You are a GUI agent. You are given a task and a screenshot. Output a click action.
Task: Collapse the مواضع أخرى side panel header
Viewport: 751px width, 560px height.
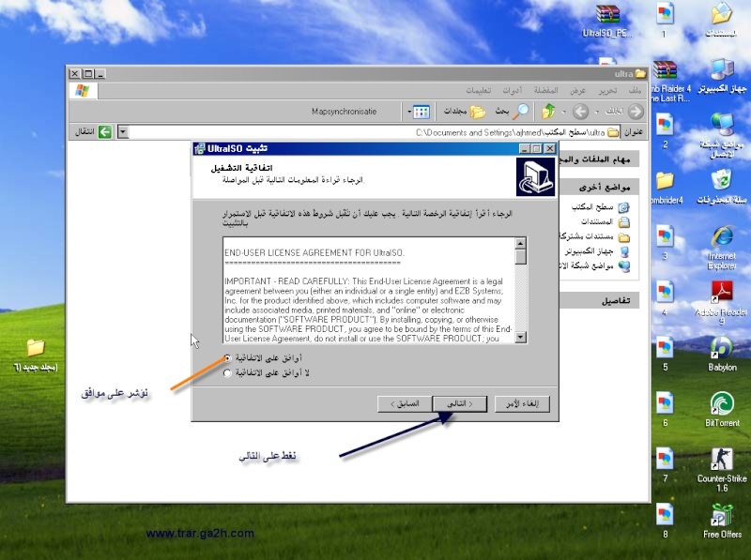pyautogui.click(x=599, y=187)
